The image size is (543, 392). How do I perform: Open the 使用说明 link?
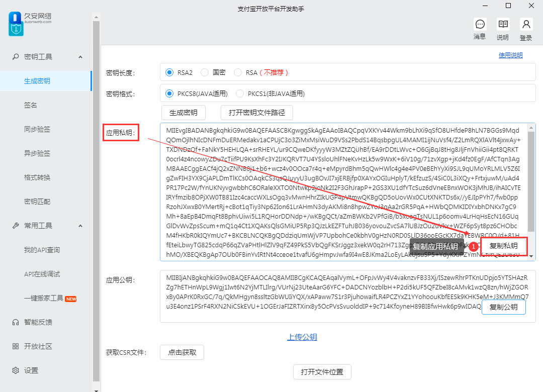510,55
